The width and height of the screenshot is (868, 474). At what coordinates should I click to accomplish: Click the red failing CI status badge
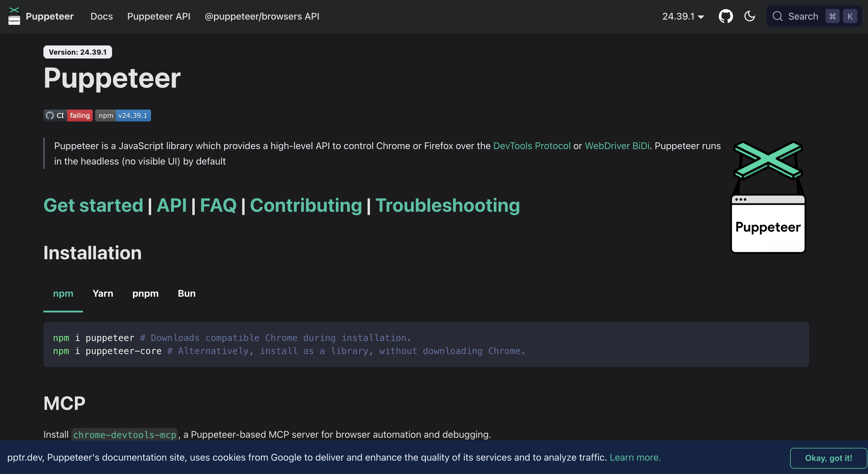click(80, 115)
